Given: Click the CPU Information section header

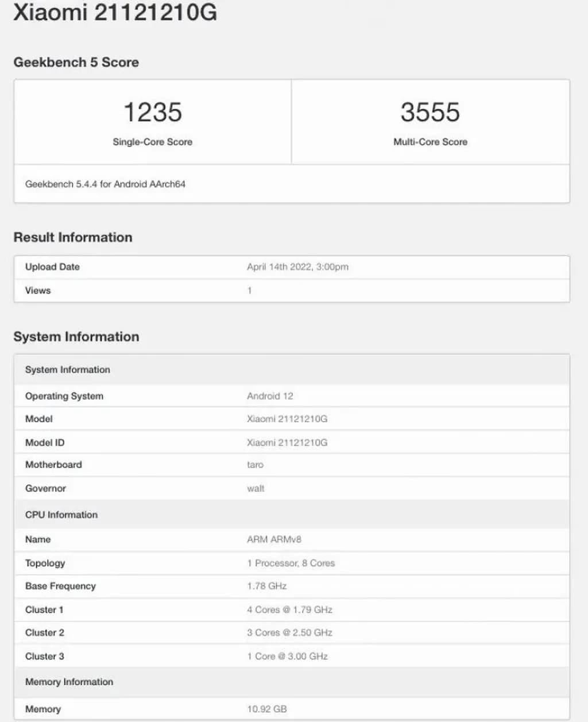Looking at the screenshot, I should (61, 515).
